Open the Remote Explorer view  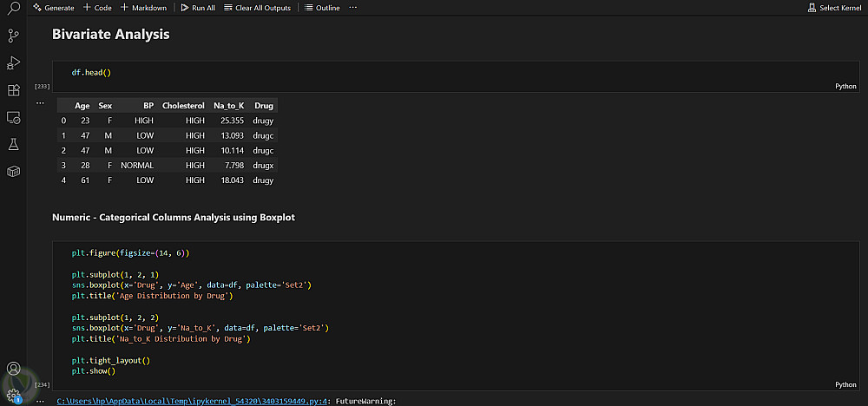(x=13, y=117)
